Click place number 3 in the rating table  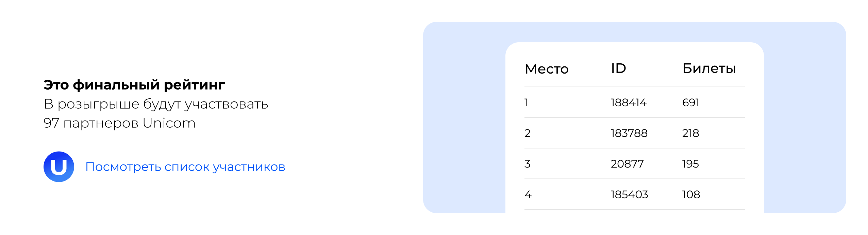(x=528, y=164)
